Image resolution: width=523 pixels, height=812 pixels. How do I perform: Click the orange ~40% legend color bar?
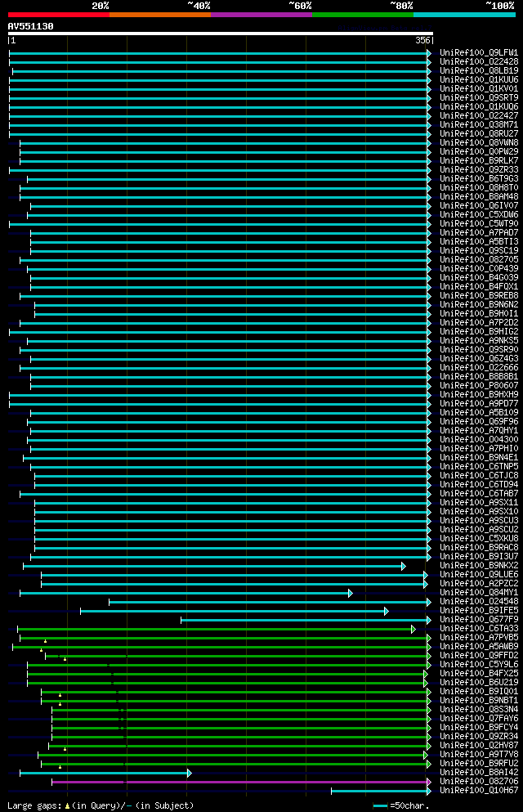(x=160, y=15)
